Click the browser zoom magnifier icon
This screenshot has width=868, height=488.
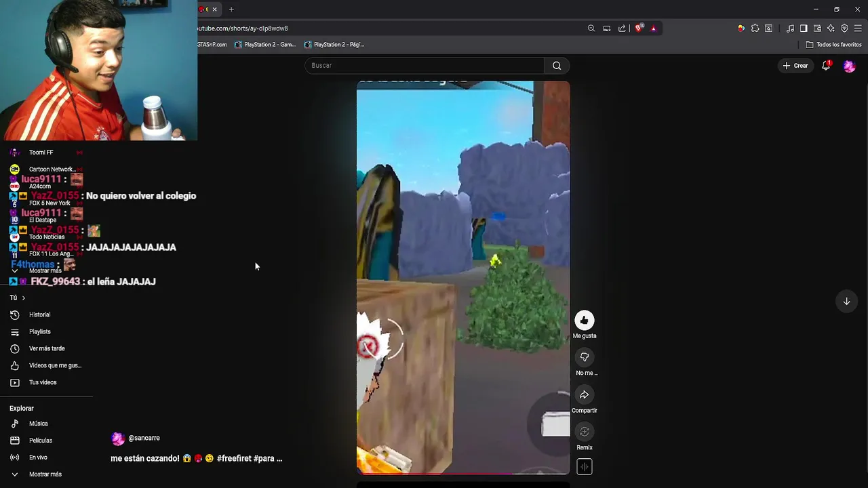pos(591,28)
